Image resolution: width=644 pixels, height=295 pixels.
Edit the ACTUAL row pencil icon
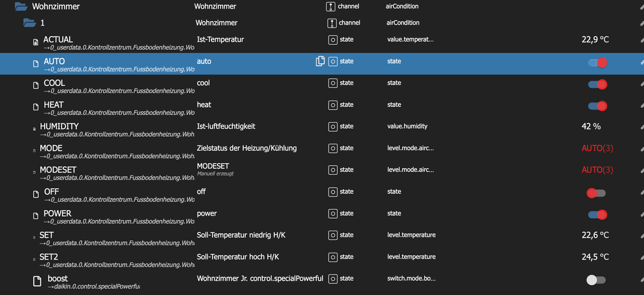(642, 41)
